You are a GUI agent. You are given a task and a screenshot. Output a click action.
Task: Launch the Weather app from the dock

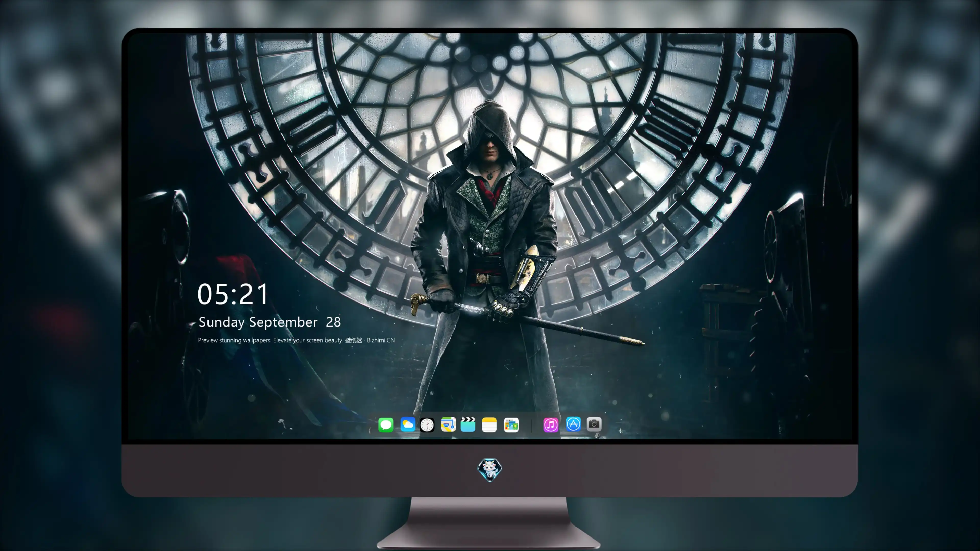tap(408, 424)
